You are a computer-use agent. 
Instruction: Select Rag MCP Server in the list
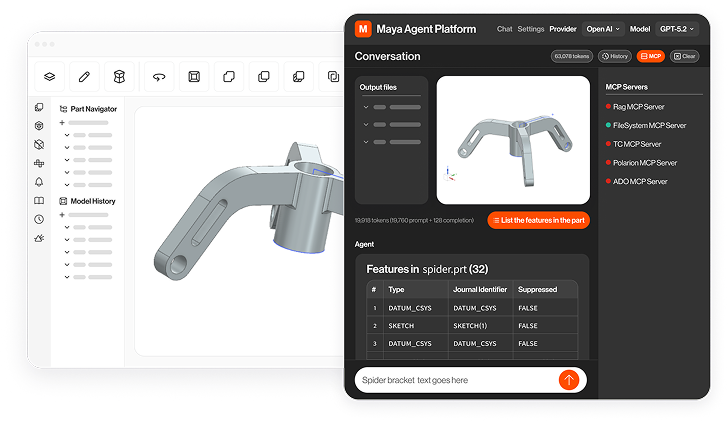pyautogui.click(x=638, y=107)
